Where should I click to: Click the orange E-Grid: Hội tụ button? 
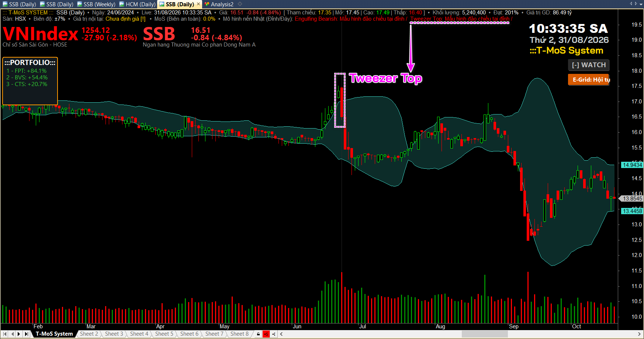[588, 79]
